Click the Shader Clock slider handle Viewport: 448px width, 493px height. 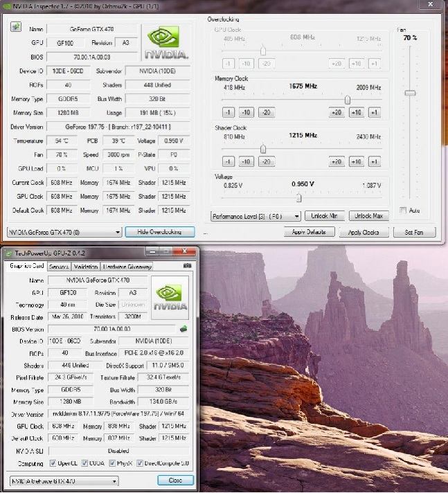click(263, 149)
